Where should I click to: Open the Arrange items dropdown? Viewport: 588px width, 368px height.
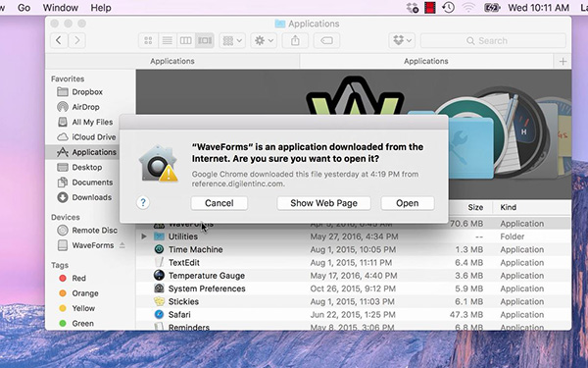232,40
